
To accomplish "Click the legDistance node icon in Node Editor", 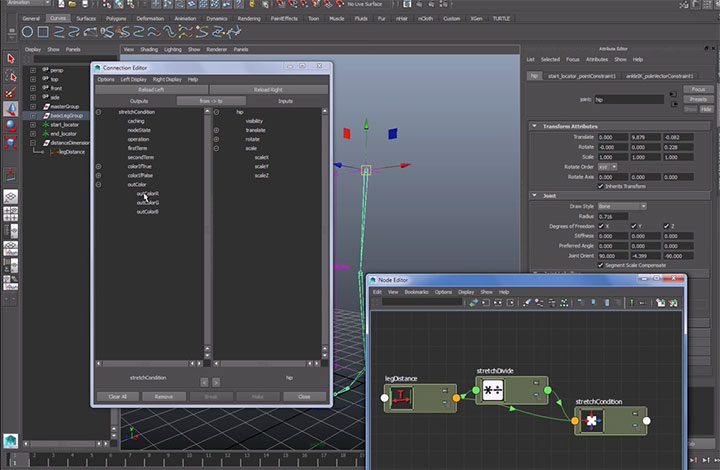I will 401,397.
